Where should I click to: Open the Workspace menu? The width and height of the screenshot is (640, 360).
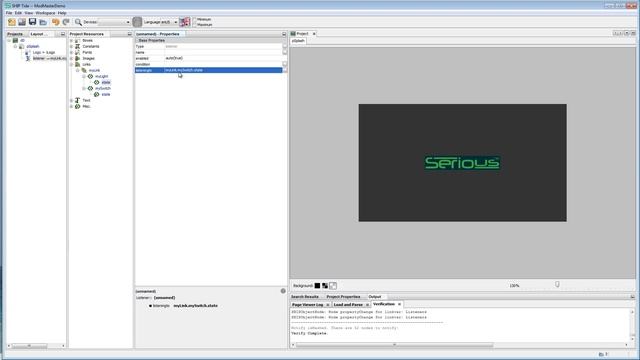point(45,13)
